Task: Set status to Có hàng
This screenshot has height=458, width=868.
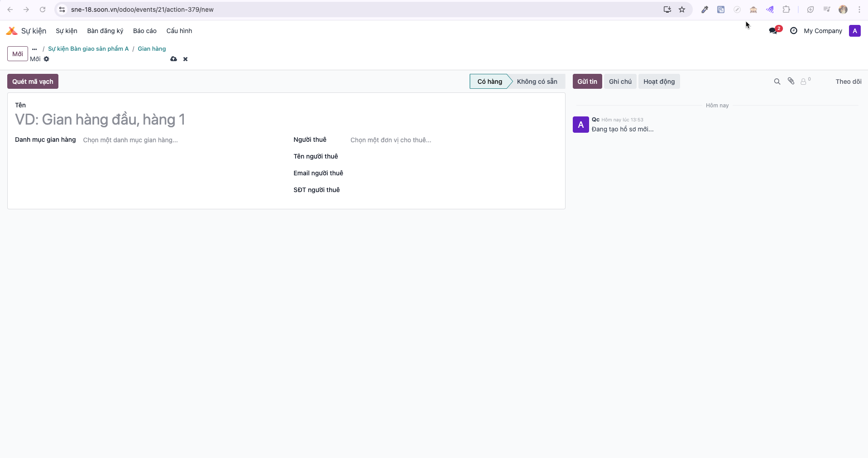Action: pos(489,82)
